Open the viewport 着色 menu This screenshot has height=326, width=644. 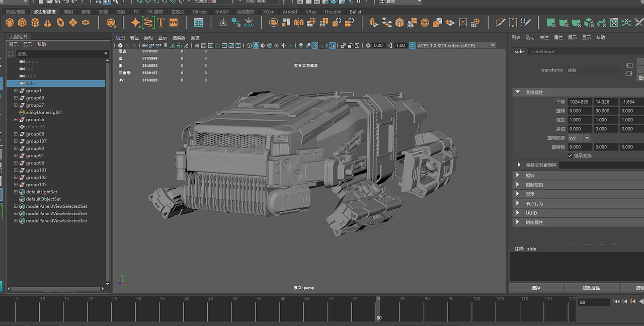pyautogui.click(x=134, y=38)
